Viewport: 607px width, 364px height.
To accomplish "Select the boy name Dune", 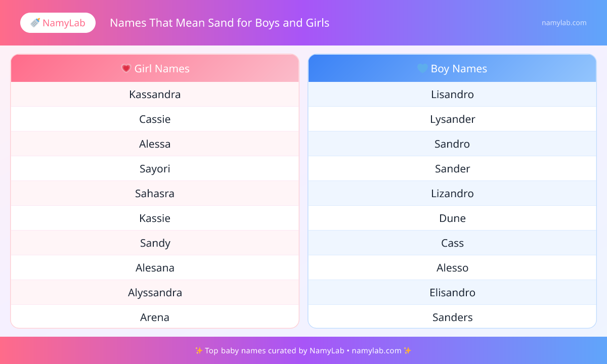I will click(452, 218).
